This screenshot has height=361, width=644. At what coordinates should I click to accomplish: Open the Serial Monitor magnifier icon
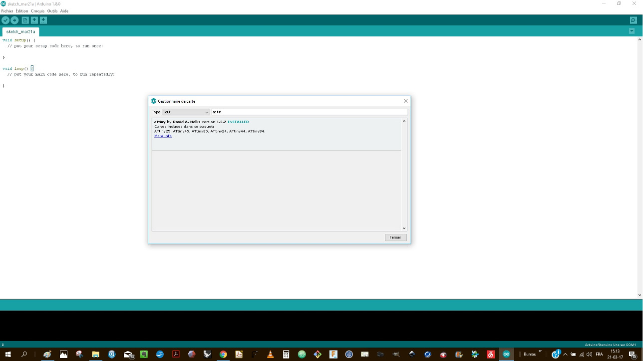633,20
